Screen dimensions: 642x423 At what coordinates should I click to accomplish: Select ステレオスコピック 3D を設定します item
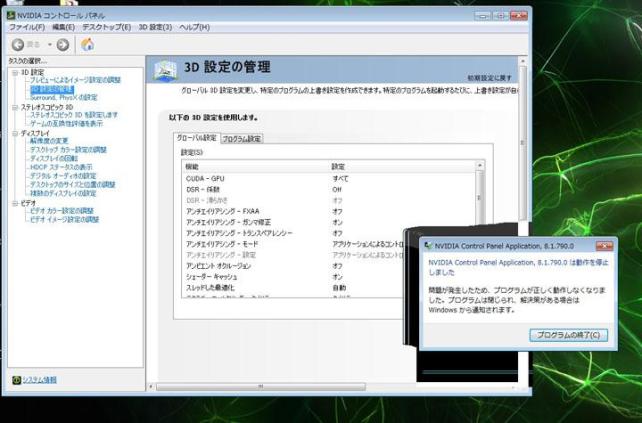click(74, 115)
